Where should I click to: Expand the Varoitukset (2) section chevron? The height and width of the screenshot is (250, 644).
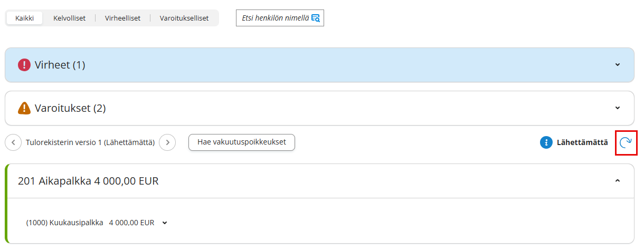618,108
